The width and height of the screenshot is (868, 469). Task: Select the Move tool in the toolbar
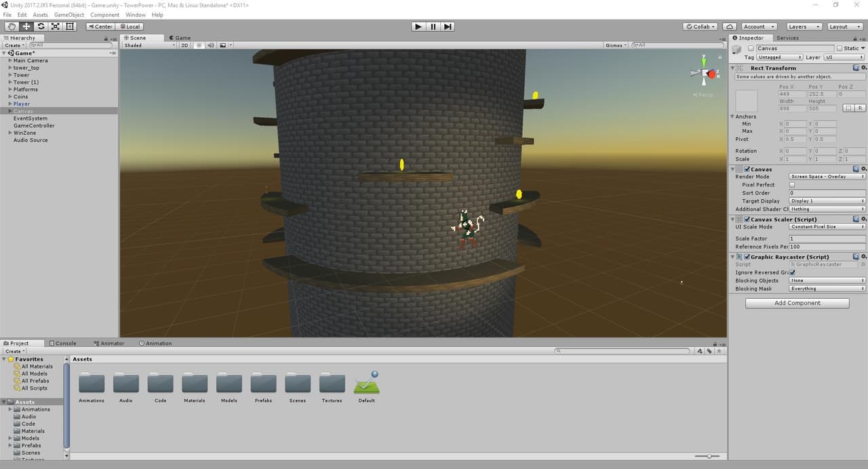26,26
